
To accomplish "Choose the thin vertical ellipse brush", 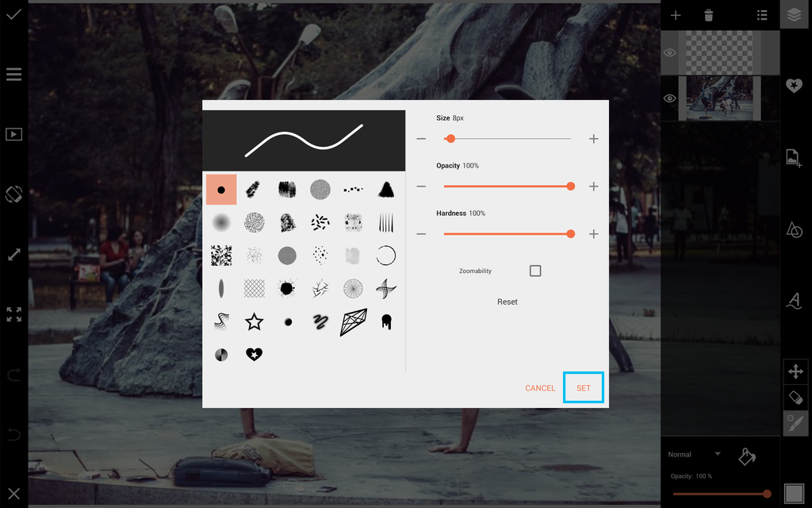I will click(x=221, y=289).
